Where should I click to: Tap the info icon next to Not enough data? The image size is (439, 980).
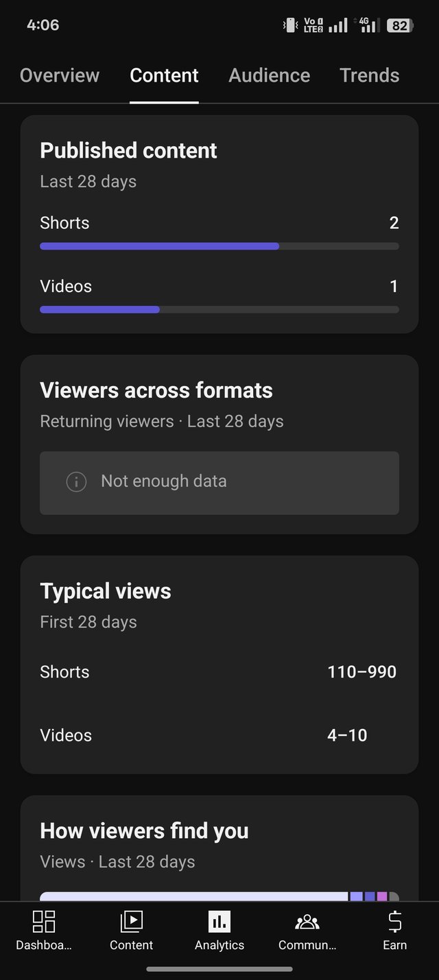(76, 482)
